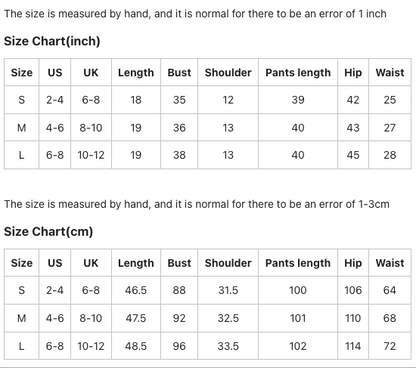
Task: Click the 114 hip value
Action: (353, 346)
